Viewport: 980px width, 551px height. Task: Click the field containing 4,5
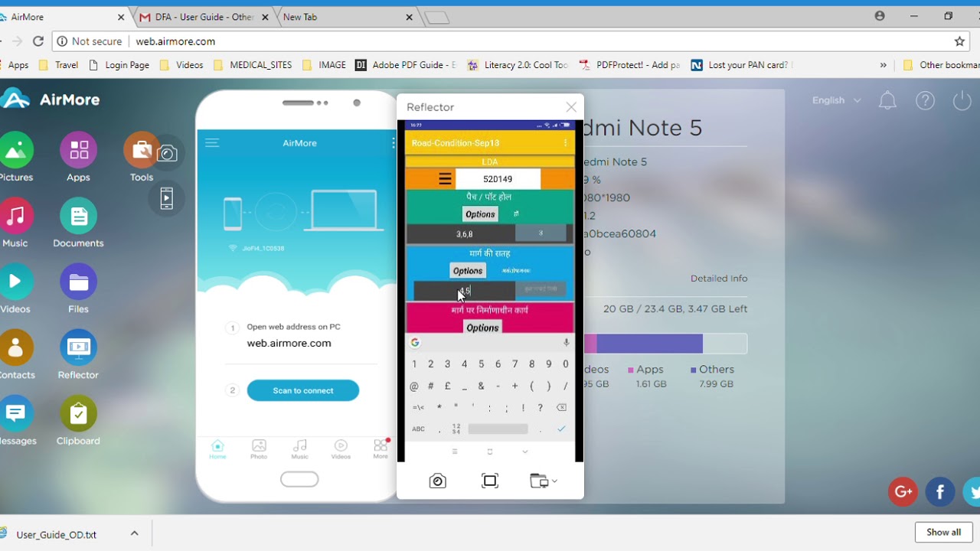pos(464,291)
